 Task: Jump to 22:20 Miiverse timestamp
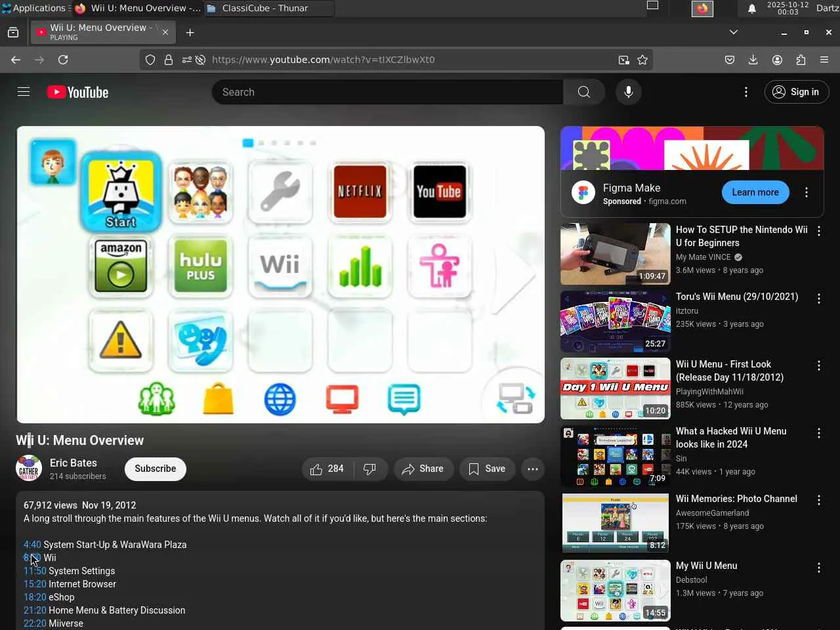click(35, 623)
